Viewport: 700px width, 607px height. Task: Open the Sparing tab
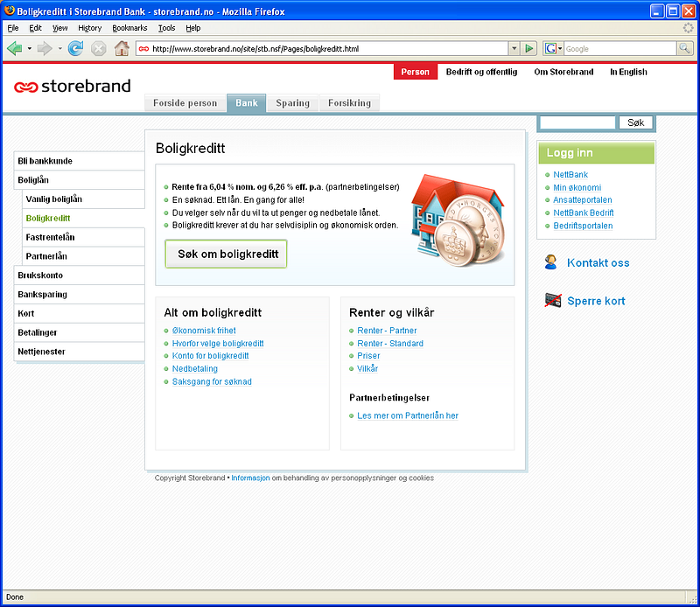click(x=292, y=102)
